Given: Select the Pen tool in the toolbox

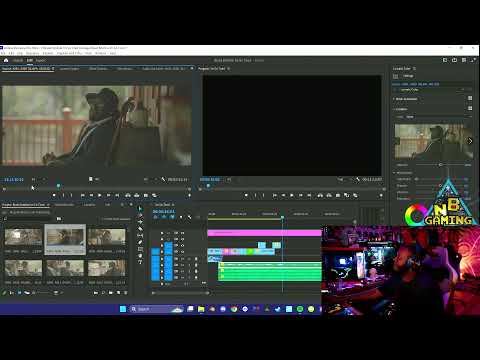Looking at the screenshot, I should (140, 242).
